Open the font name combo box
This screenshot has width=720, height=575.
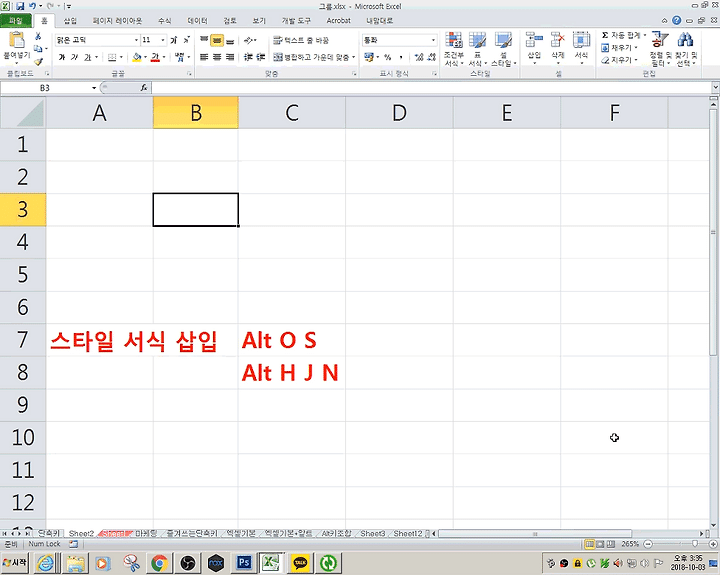tap(97, 40)
